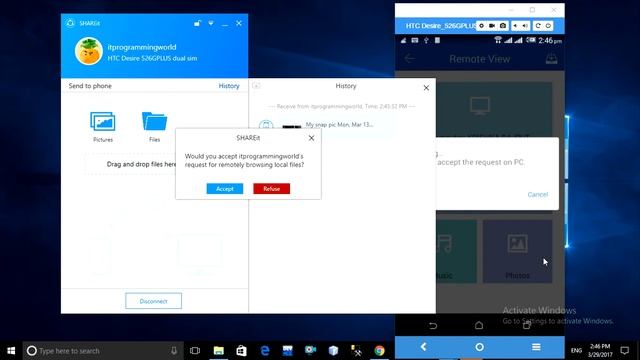Viewport: 640px width, 360px height.
Task: Open Microsoft Store from the taskbar
Action: point(242,351)
